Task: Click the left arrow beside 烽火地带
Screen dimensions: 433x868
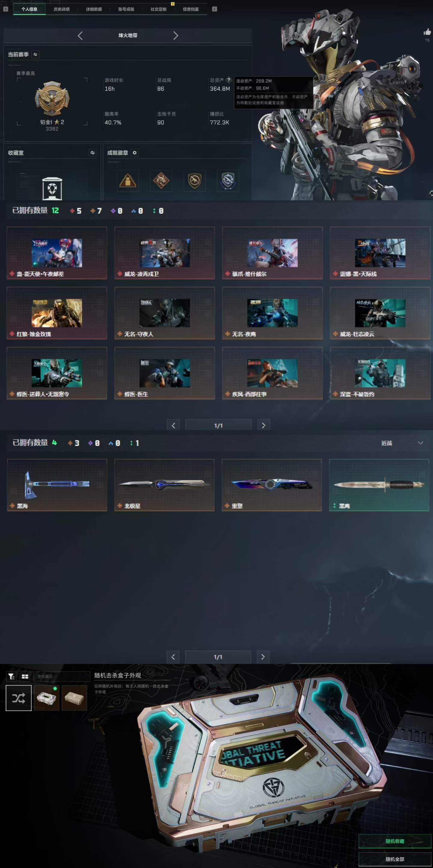Action: [80, 36]
